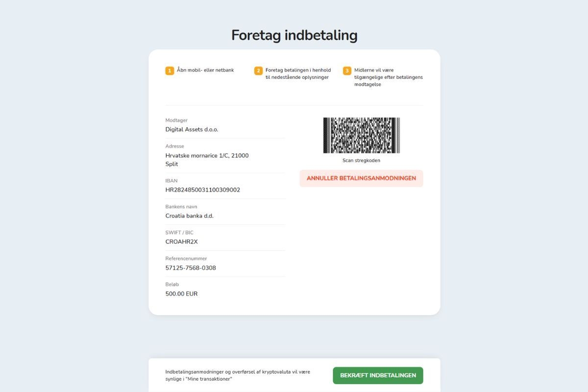The width and height of the screenshot is (588, 392).
Task: Cancel the payment request
Action: (361, 178)
